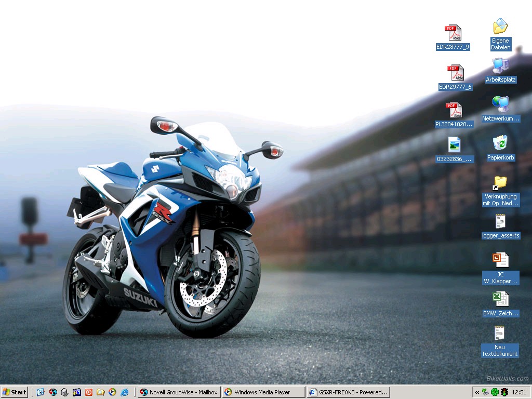This screenshot has height=399, width=532.
Task: Switch to Novell GroupWise - Mailbox window
Action: (179, 392)
